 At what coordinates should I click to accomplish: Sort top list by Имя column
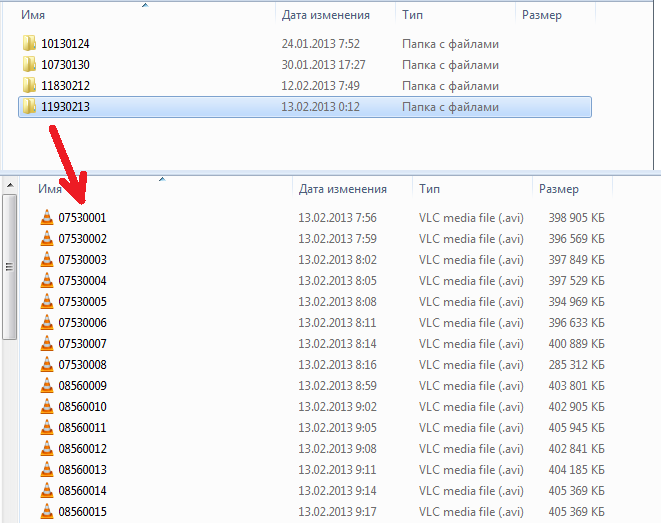click(x=32, y=15)
